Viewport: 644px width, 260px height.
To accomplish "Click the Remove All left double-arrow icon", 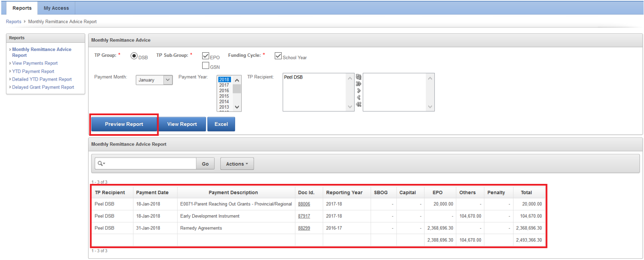I will click(x=358, y=104).
